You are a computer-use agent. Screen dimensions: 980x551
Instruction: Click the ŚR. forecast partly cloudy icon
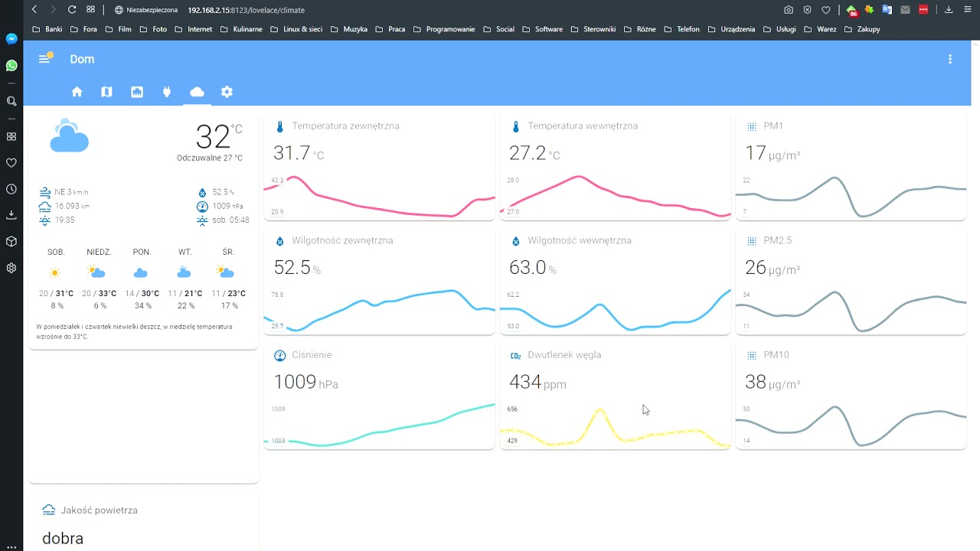pyautogui.click(x=225, y=272)
